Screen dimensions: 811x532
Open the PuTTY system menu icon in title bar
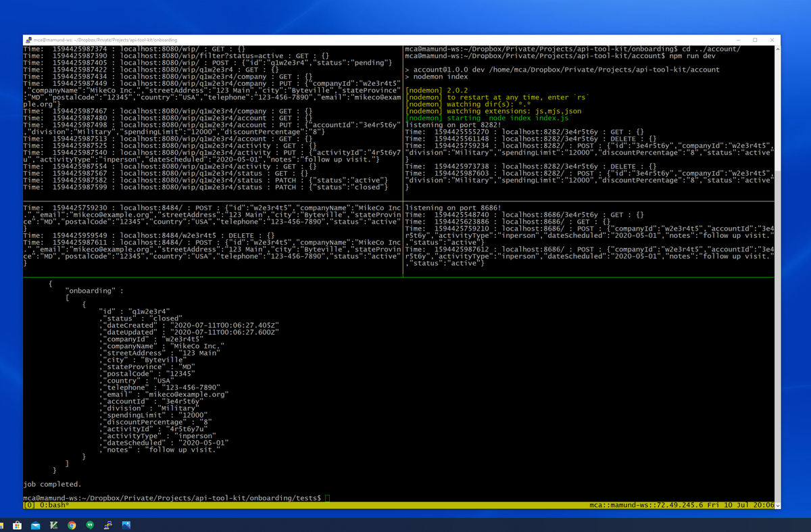[28, 40]
